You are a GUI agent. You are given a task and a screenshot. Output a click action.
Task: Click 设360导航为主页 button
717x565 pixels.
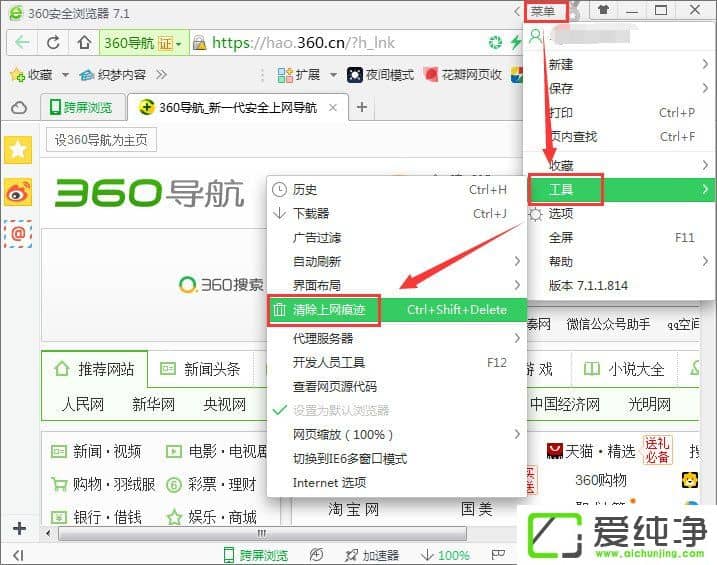(101, 140)
